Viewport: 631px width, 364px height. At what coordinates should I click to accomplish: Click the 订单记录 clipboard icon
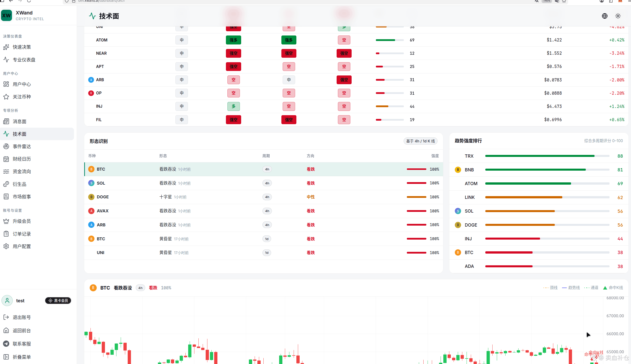[x=6, y=234]
